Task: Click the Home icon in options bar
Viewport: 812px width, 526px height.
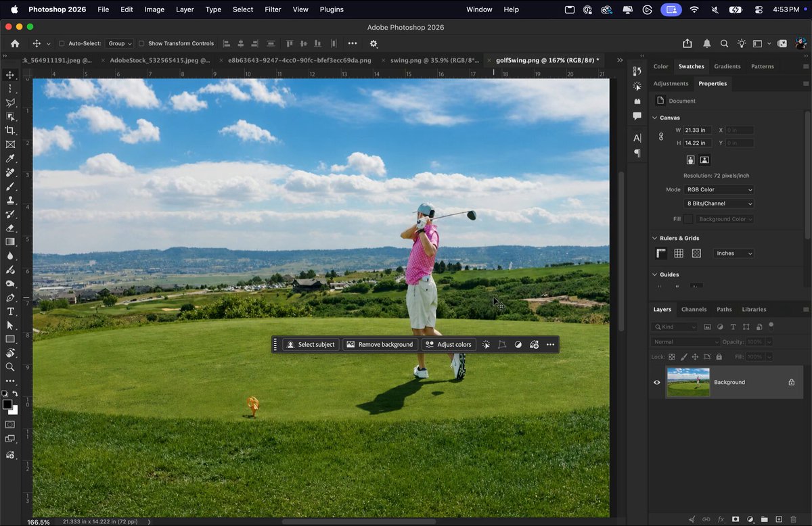Action: [x=15, y=43]
